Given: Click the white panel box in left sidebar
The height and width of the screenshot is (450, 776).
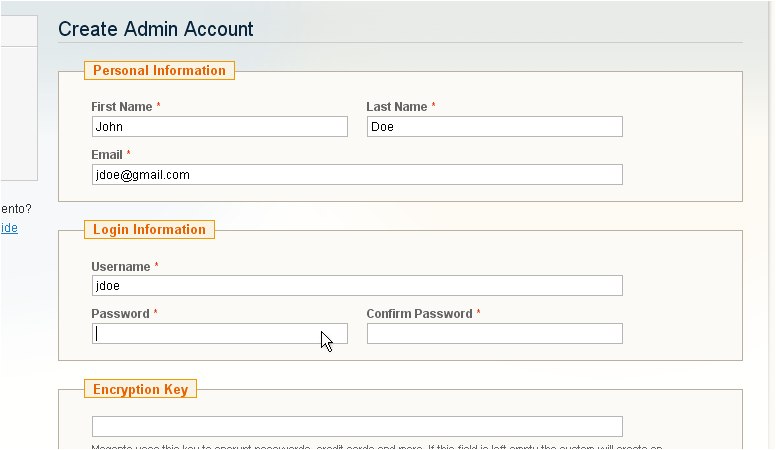Looking at the screenshot, I should tap(18, 112).
